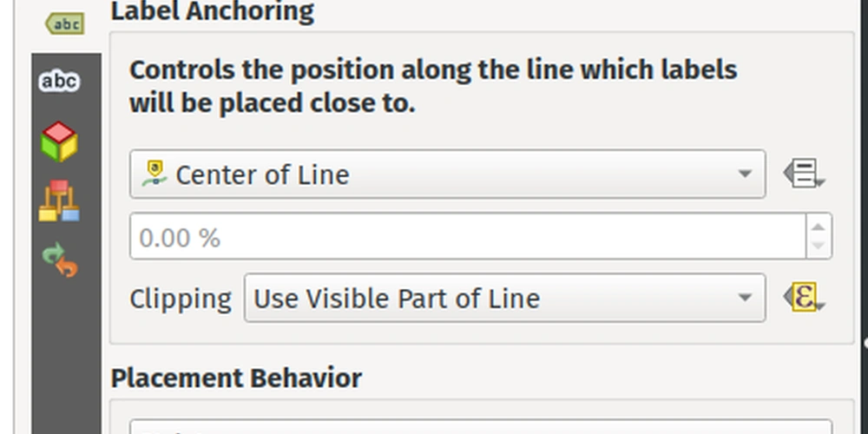The width and height of the screenshot is (868, 434).
Task: Open the Labels tab with yellow abc tag
Action: pyautogui.click(x=65, y=24)
